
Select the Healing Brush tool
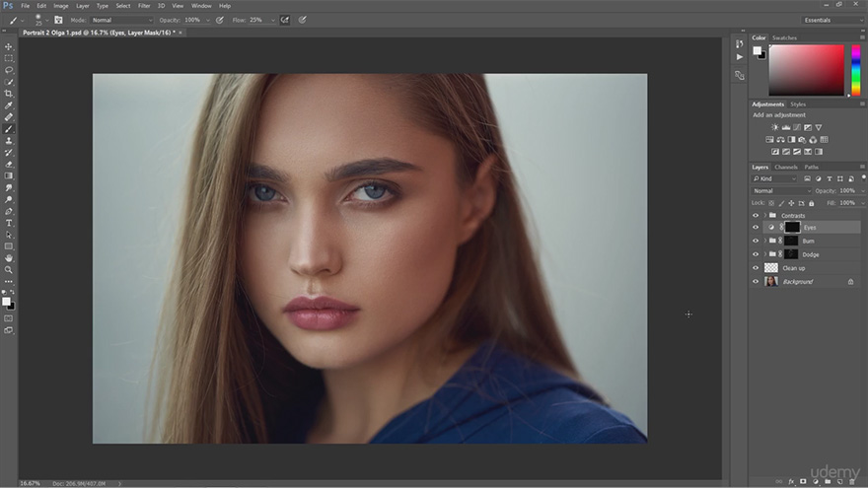tap(8, 117)
